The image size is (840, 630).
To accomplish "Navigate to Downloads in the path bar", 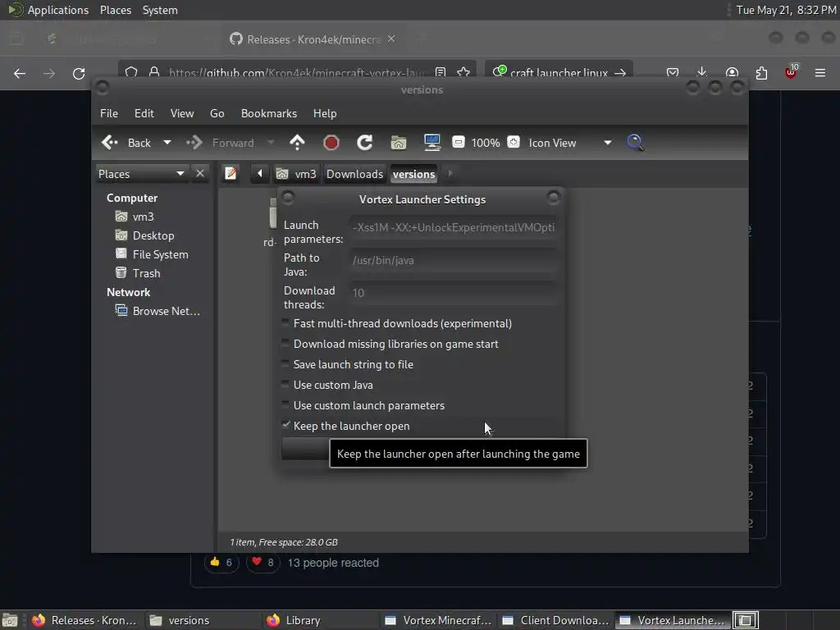I will point(354,174).
